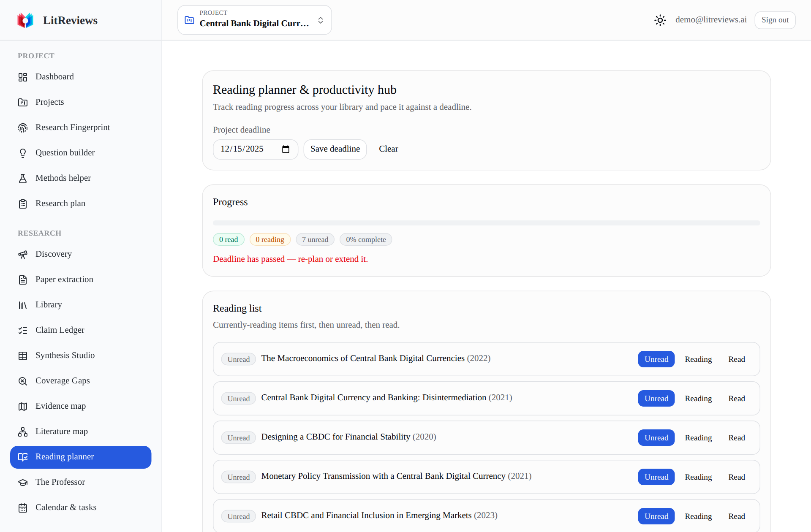
Task: Mark Monetary Policy Transmission paper as Unread
Action: [656, 477]
